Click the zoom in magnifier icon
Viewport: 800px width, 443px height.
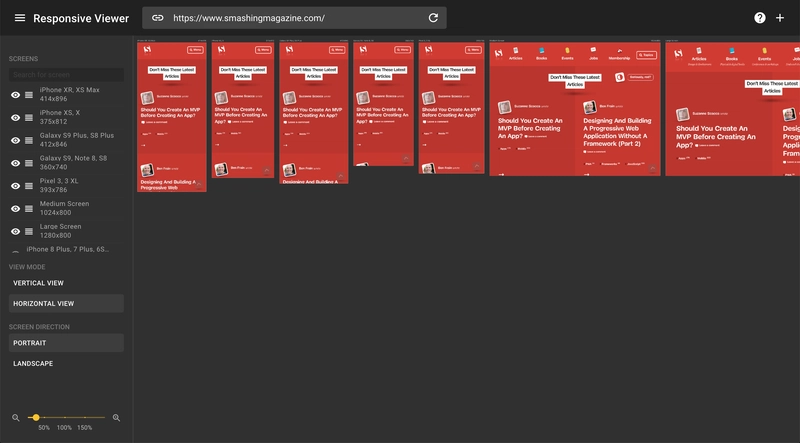tap(116, 417)
